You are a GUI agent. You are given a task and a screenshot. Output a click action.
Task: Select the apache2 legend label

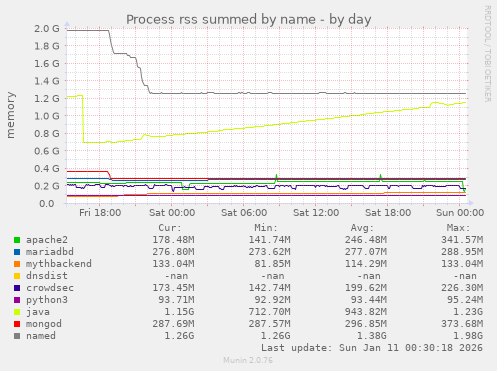click(x=47, y=240)
